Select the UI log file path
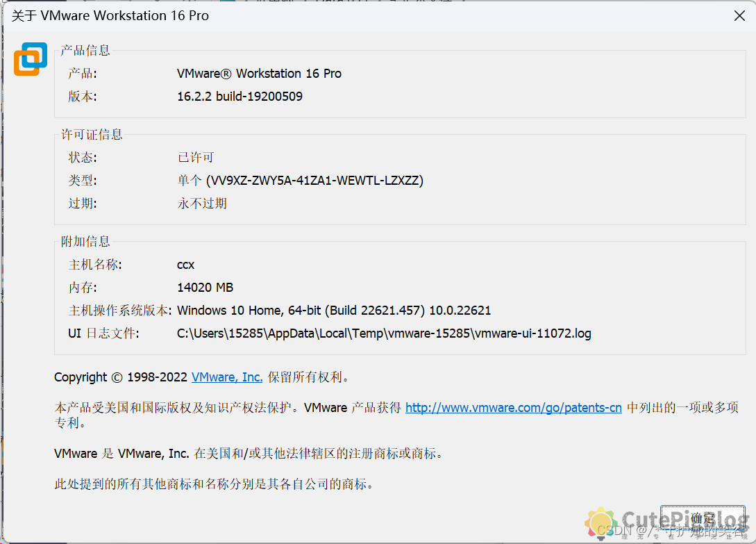This screenshot has width=756, height=544. (384, 333)
